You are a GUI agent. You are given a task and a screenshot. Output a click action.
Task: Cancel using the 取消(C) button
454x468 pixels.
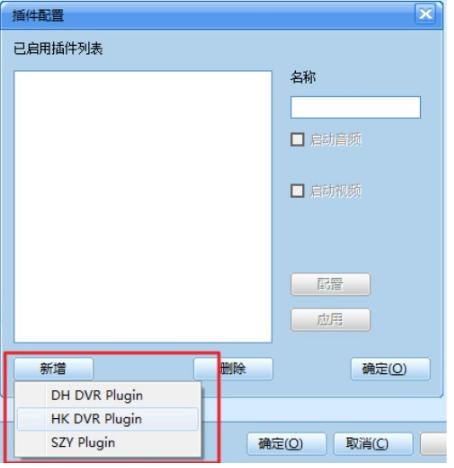373,444
